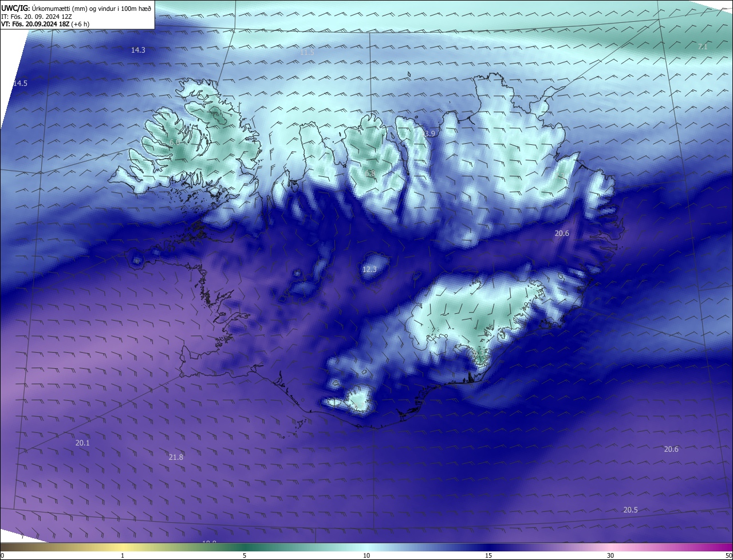
Task: Click the 1 tick on the color scale
Action: 123,555
